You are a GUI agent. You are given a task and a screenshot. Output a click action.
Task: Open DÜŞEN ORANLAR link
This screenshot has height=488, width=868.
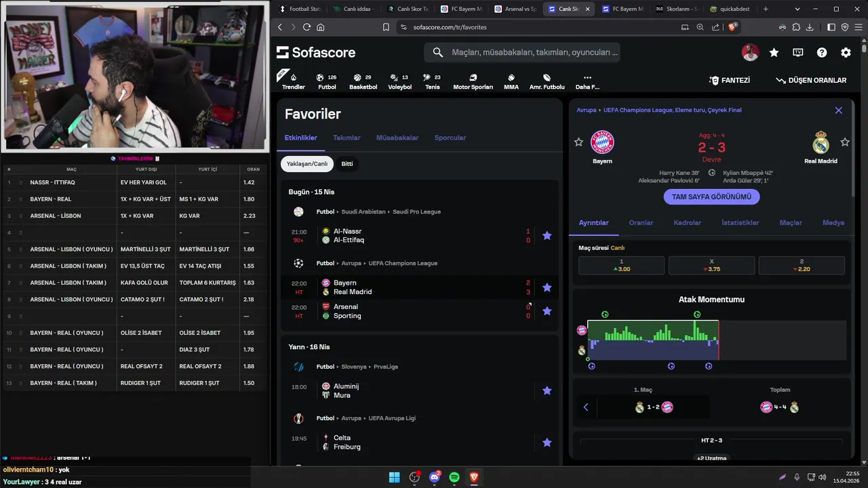(x=811, y=80)
